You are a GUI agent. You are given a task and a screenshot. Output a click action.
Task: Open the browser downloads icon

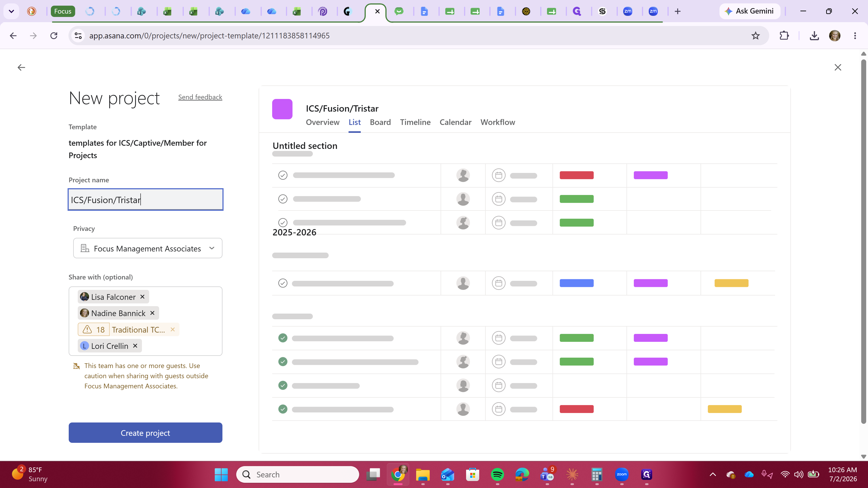coord(814,36)
